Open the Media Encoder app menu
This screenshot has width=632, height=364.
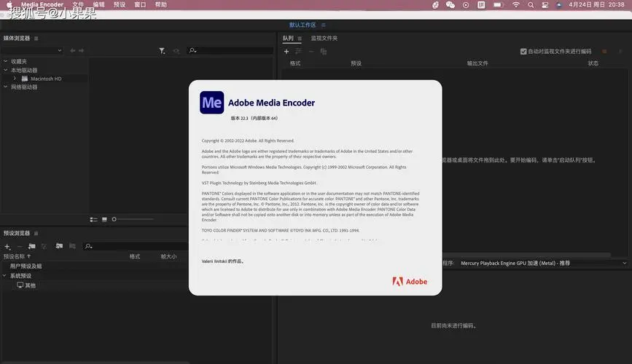(42, 4)
